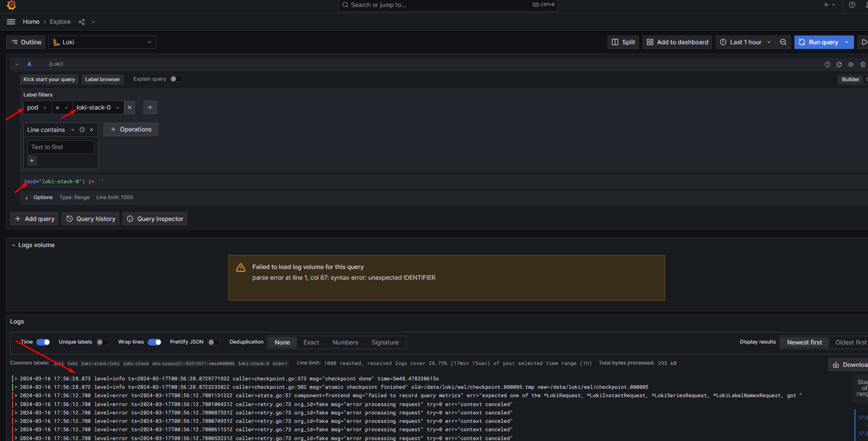Select Newest first display order
This screenshot has height=441, width=868.
tap(805, 342)
